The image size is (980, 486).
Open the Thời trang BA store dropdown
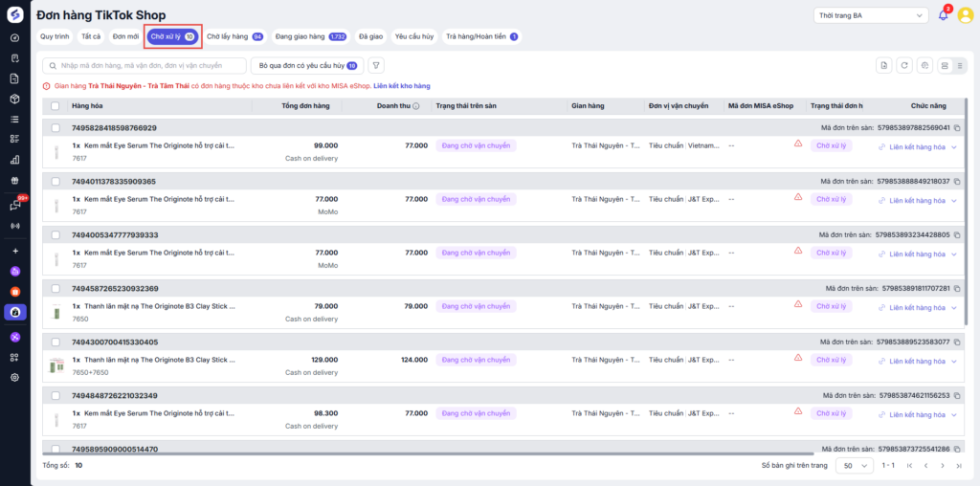(869, 15)
